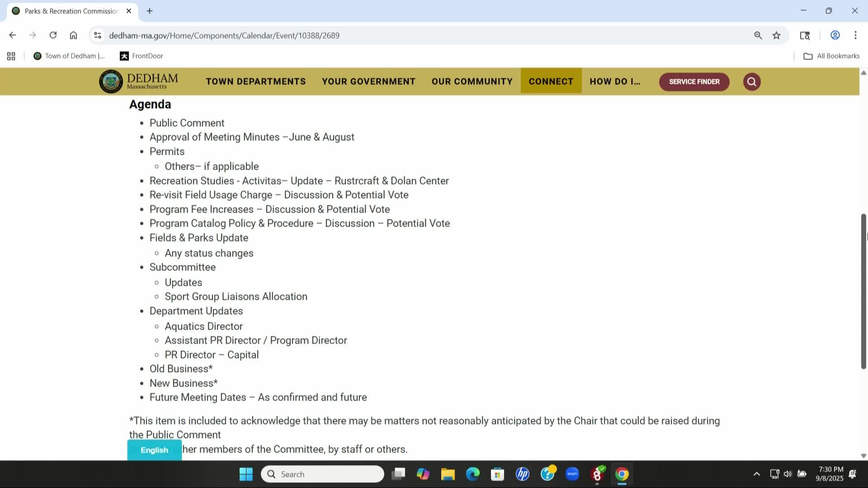Open the Zoom app in taskbar

(572, 474)
